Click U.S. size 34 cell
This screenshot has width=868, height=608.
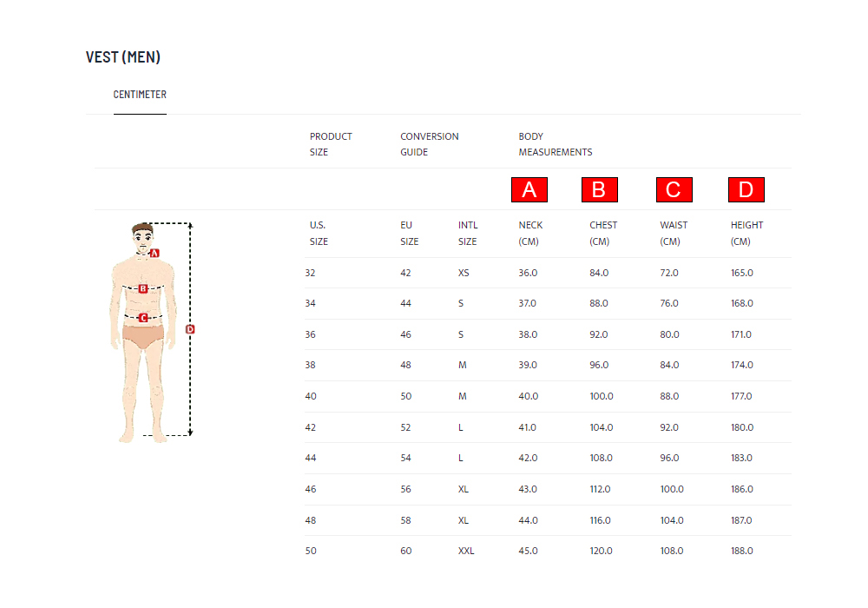point(310,303)
